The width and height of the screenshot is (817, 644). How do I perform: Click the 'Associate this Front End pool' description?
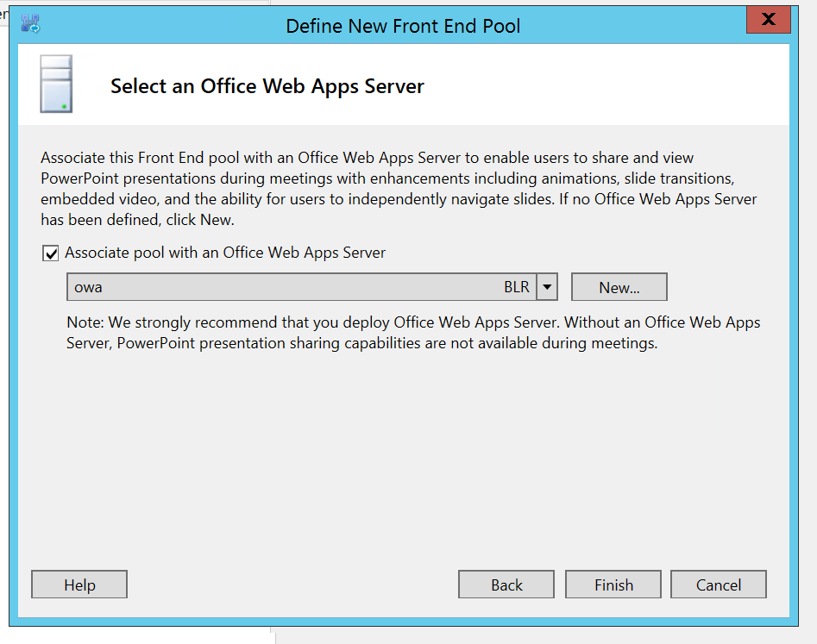coord(399,189)
